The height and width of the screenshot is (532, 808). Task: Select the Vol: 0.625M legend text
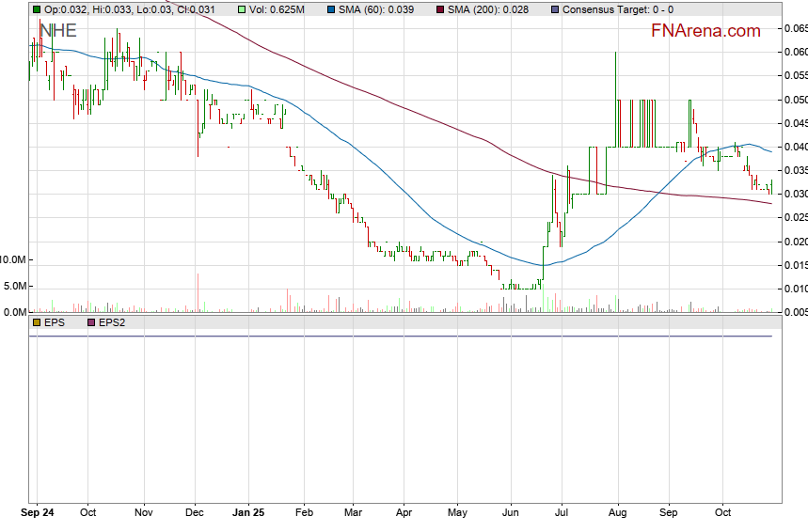click(x=277, y=9)
